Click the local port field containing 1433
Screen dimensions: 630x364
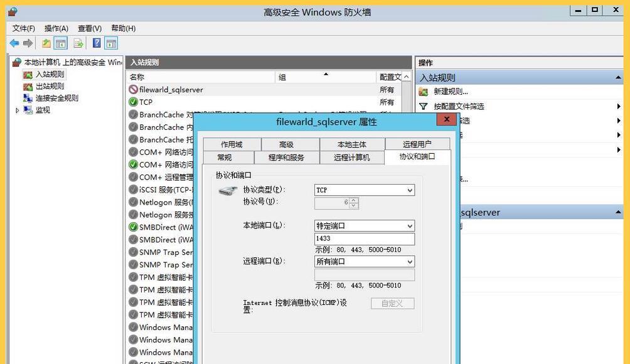(x=365, y=238)
